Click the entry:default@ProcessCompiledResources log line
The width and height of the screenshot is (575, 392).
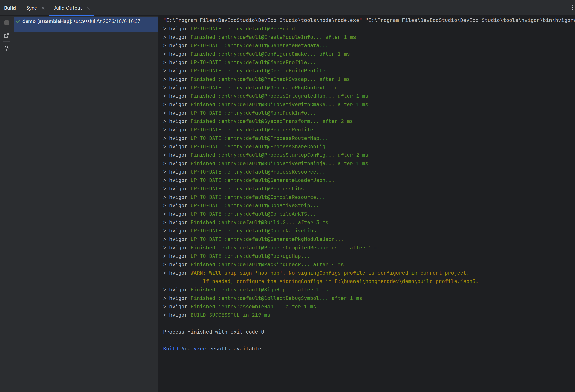point(272,248)
